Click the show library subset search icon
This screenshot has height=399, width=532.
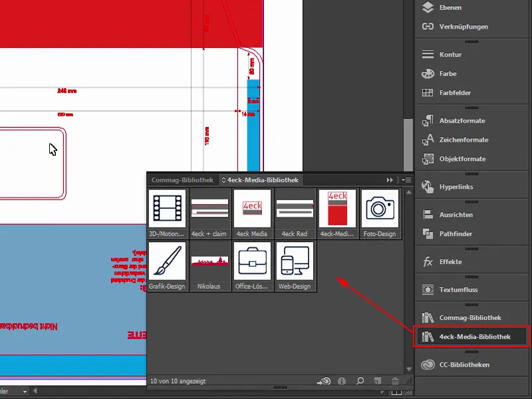tap(360, 381)
